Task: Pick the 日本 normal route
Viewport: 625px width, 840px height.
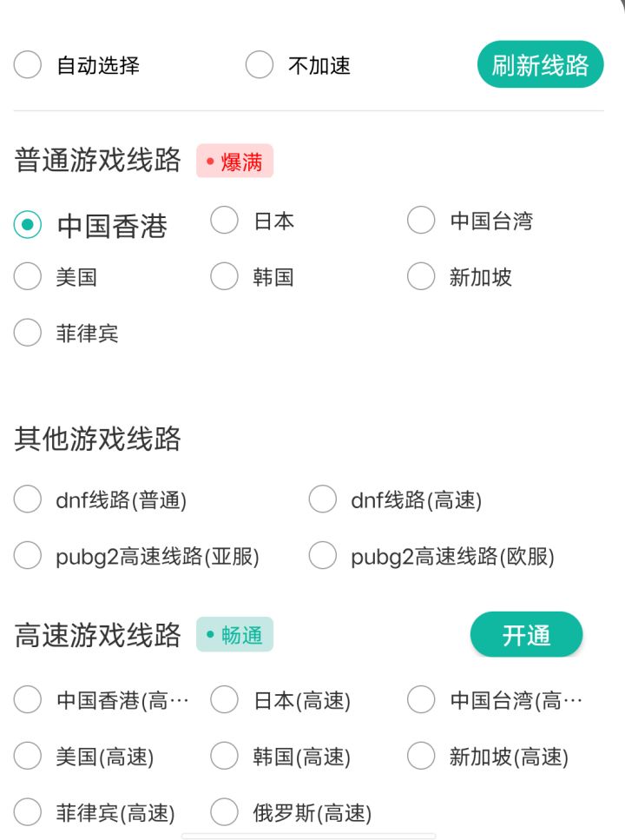Action: [x=224, y=221]
